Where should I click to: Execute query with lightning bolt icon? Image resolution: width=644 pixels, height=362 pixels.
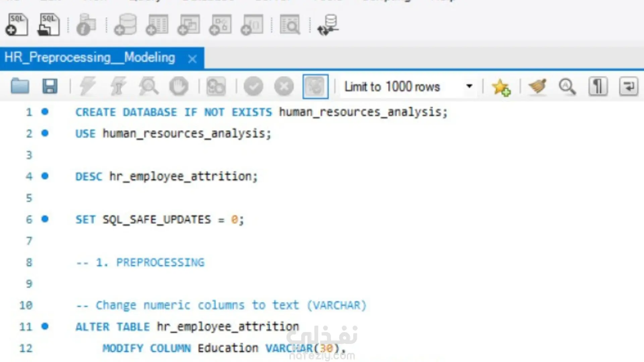point(88,86)
